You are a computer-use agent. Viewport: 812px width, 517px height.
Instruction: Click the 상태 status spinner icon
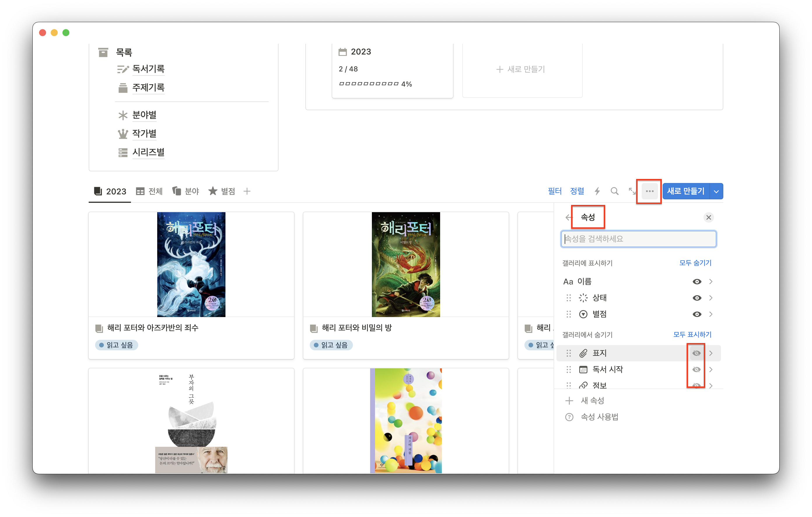[x=583, y=298]
